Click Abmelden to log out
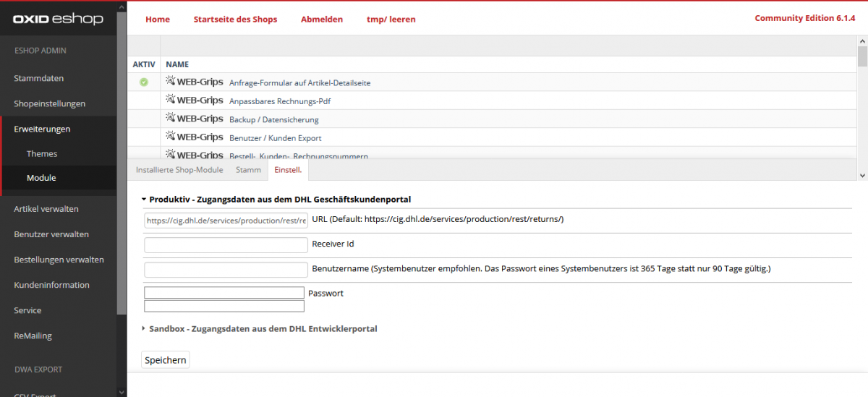Image resolution: width=868 pixels, height=397 pixels. 322,19
